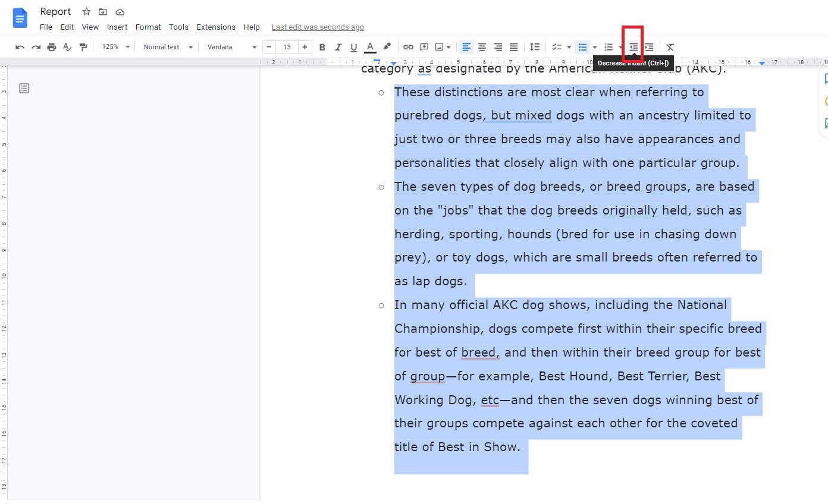
Task: Insert an image
Action: click(x=440, y=47)
